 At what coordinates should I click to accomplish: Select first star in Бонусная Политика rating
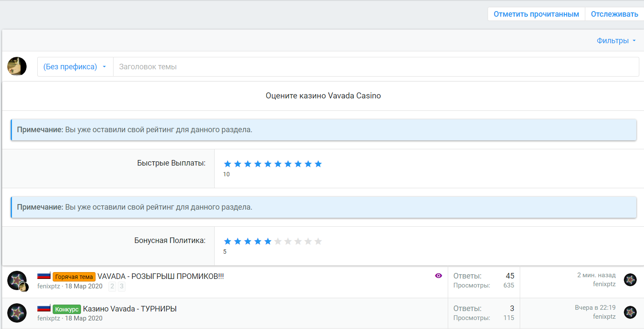click(228, 241)
